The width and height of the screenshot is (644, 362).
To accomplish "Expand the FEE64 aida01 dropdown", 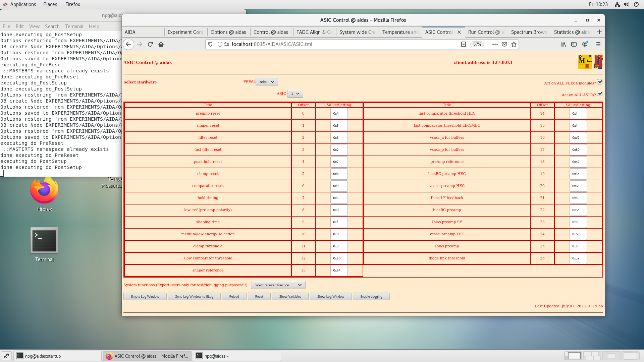I will 267,82.
